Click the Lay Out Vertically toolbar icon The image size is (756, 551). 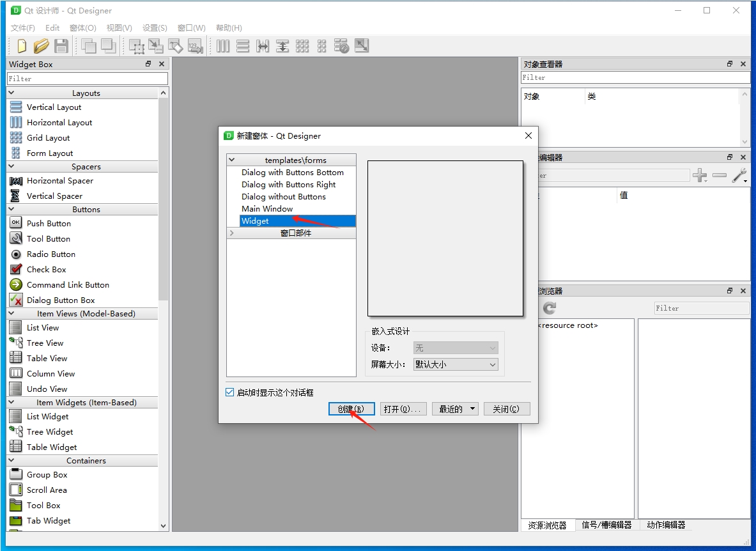[x=243, y=46]
